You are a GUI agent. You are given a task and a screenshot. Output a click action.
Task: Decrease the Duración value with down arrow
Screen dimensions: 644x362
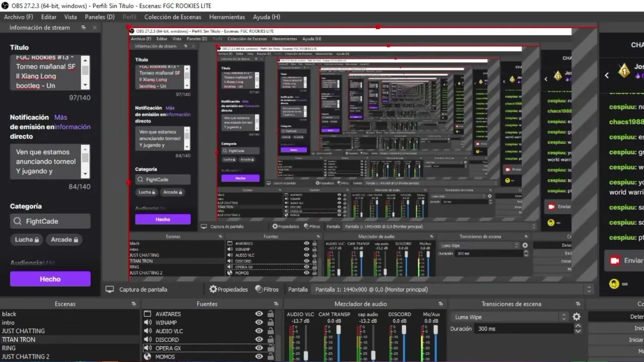click(578, 331)
